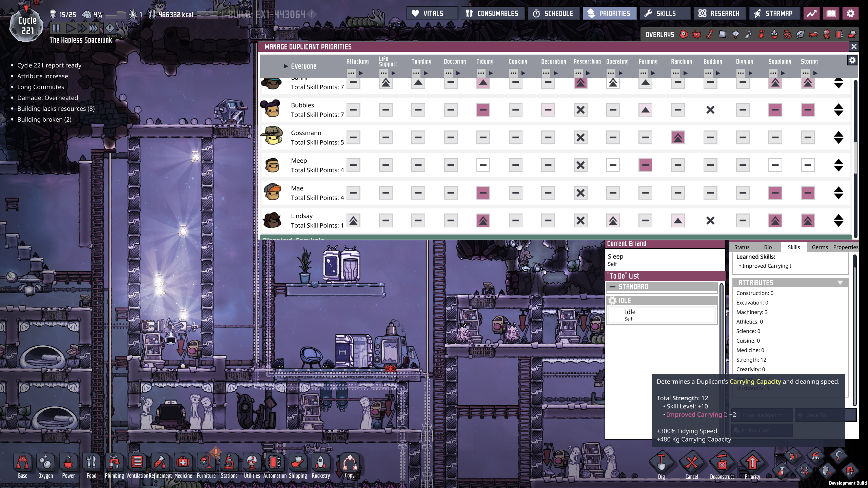Pause the game simulation
This screenshot has width=868, height=488.
click(x=56, y=28)
